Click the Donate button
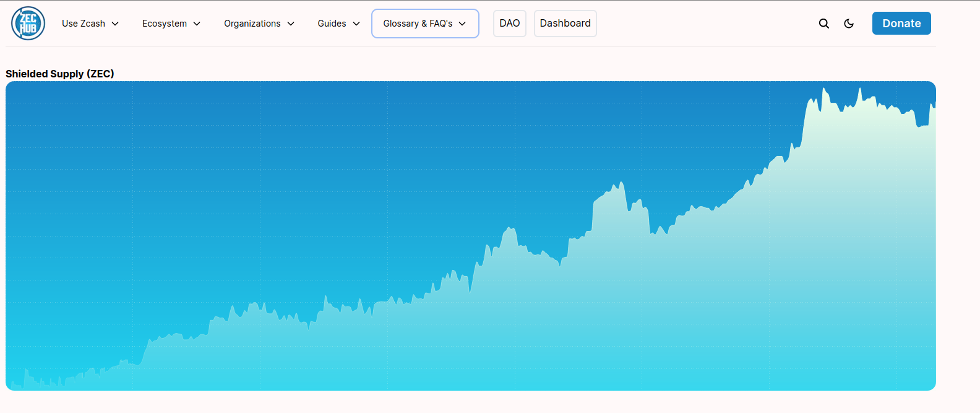This screenshot has width=980, height=413. [901, 24]
